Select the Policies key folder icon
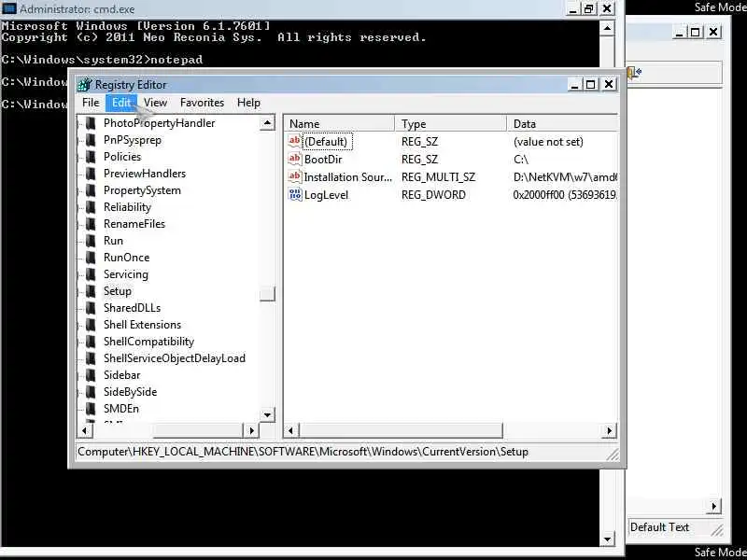This screenshot has width=747, height=560. (x=91, y=157)
